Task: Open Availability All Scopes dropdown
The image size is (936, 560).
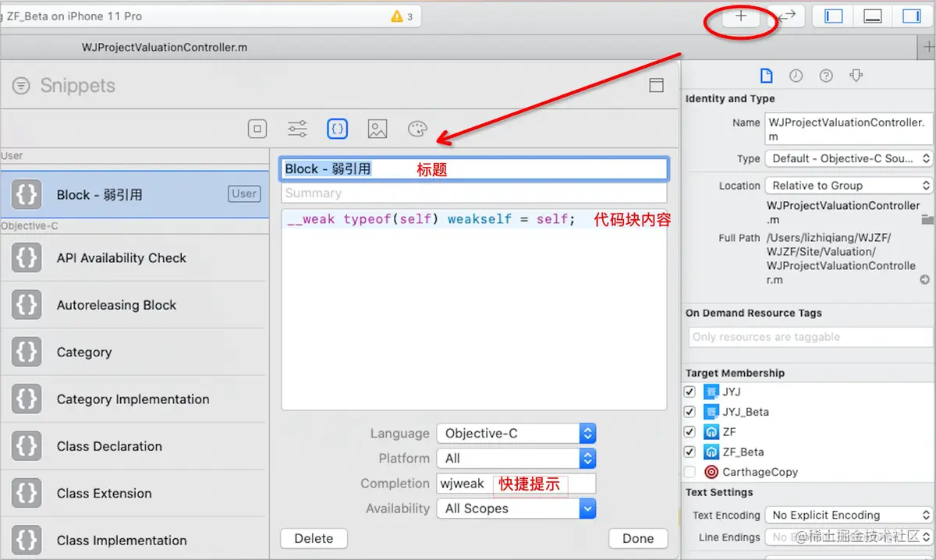Action: (x=516, y=509)
